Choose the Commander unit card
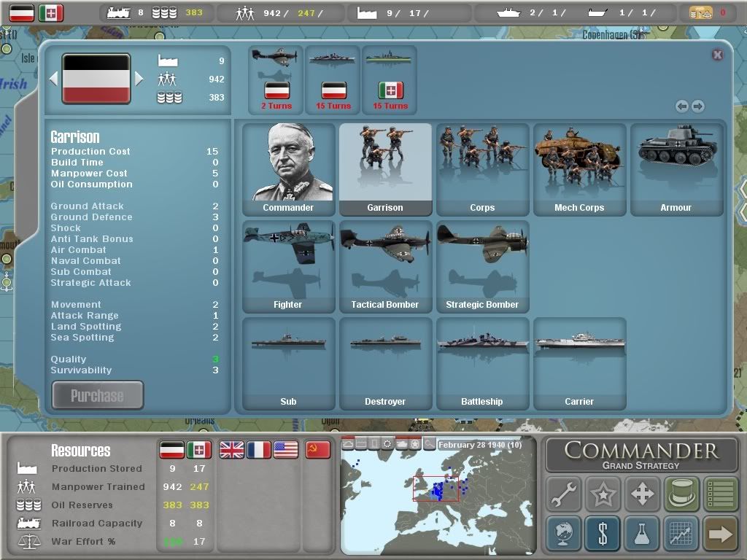 pyautogui.click(x=289, y=169)
